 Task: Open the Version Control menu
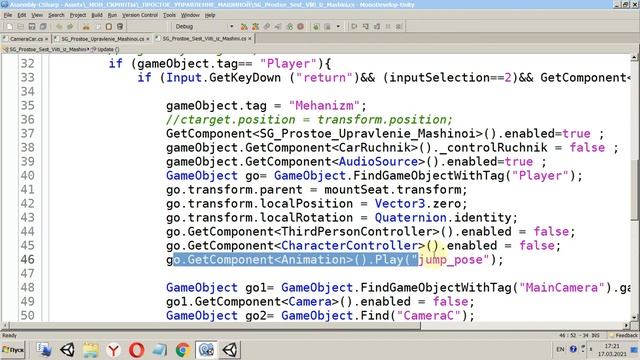[x=140, y=15]
